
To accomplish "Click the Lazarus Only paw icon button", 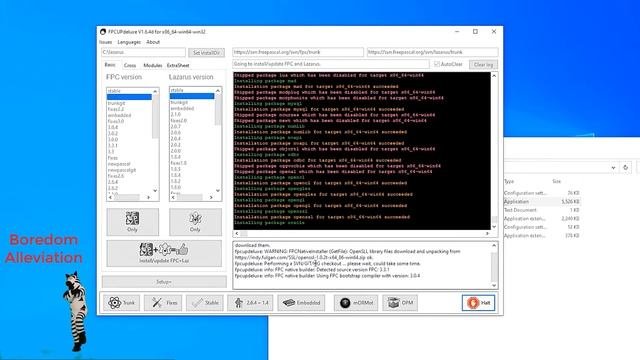I will [x=196, y=222].
